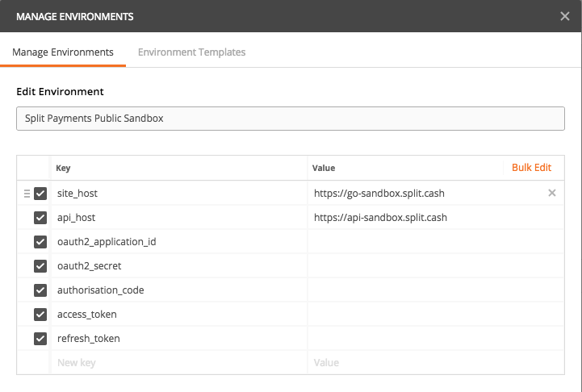This screenshot has height=392, width=582.
Task: Click the New key placeholder field
Action: point(178,363)
